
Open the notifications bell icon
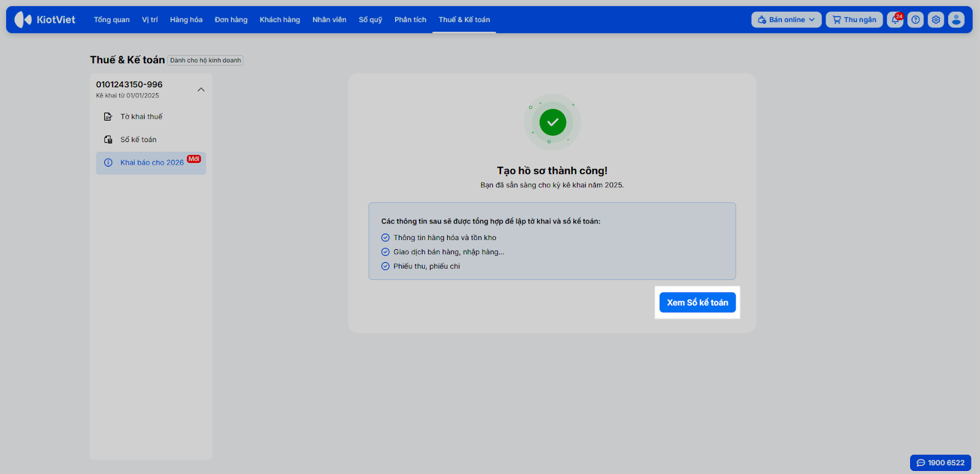[895, 20]
